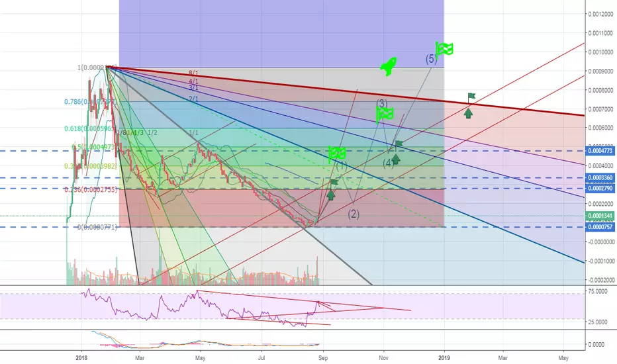Screen dimensions: 617x364
Task: Click small flag below wave (1) label
Action: 334,182
